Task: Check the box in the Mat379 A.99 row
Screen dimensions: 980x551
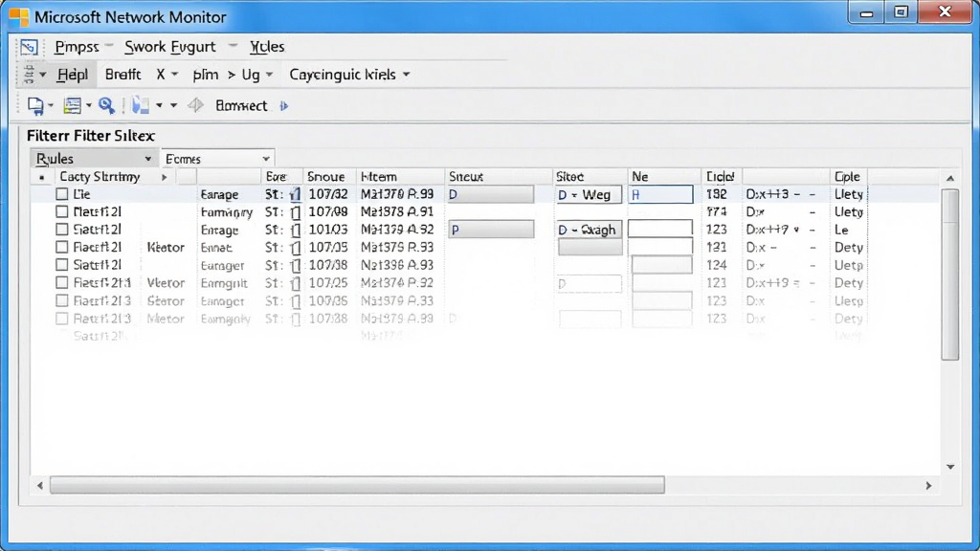Action: [x=62, y=319]
